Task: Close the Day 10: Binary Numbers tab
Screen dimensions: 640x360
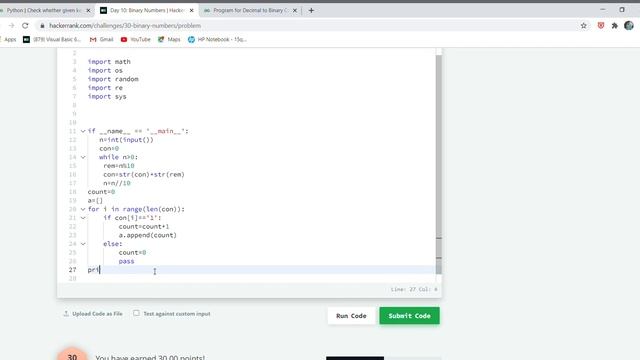Action: (191, 10)
